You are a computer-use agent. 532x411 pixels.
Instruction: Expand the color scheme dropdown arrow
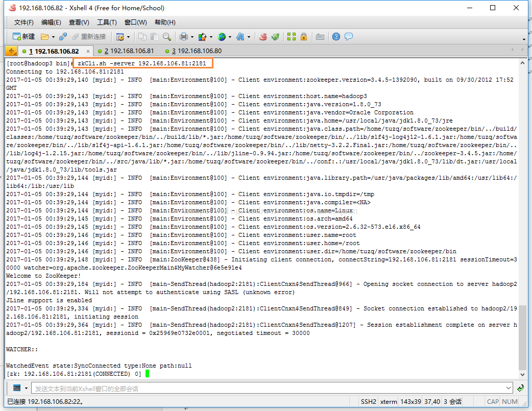tap(211, 37)
